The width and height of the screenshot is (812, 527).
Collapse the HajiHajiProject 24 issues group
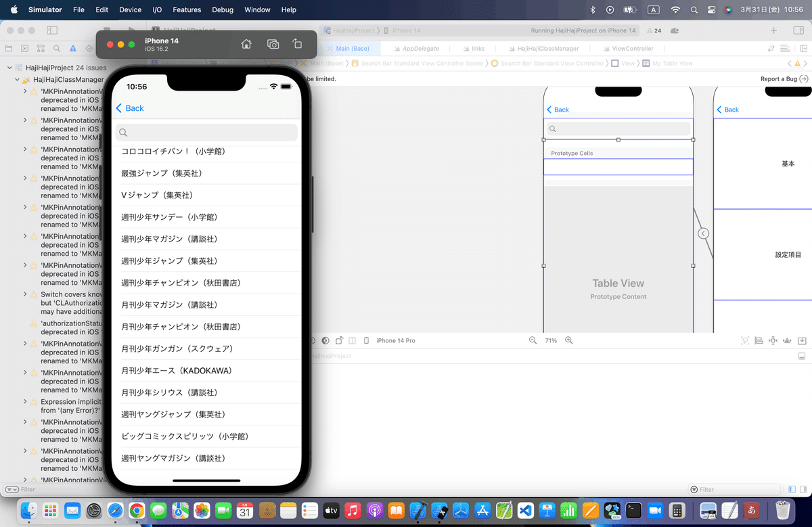point(9,68)
